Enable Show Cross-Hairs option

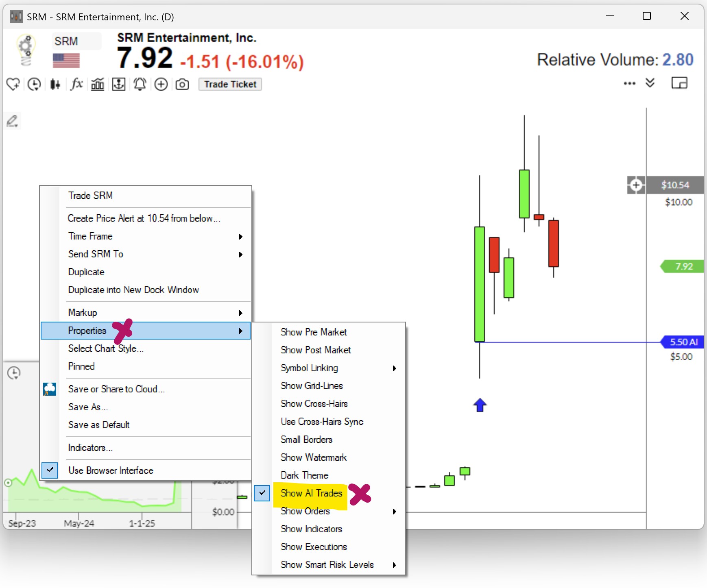tap(329, 404)
